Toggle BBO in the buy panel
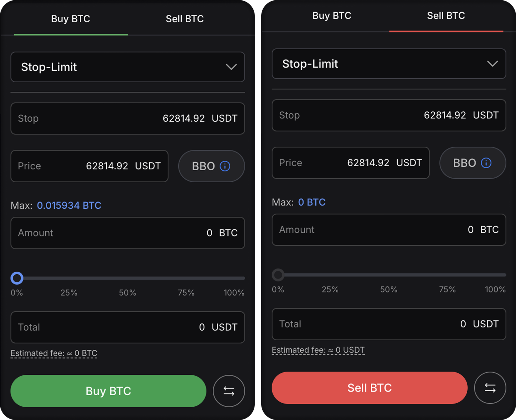Screen dimensions: 516x420 (211, 166)
